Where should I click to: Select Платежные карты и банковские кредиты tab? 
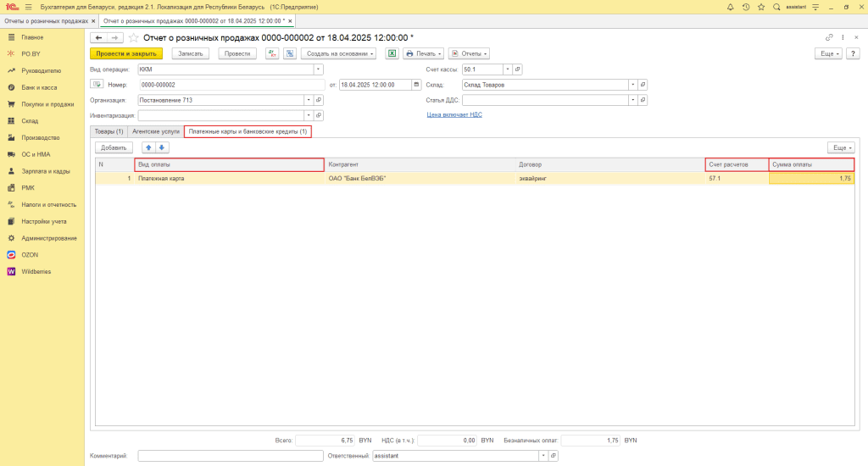(248, 131)
